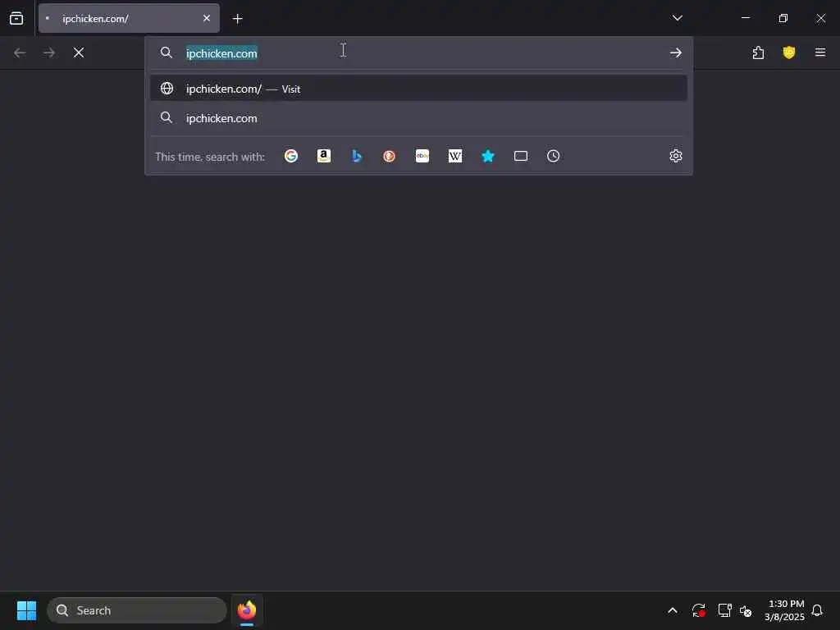840x630 pixels.
Task: Stop loading the page
Action: pos(79,52)
